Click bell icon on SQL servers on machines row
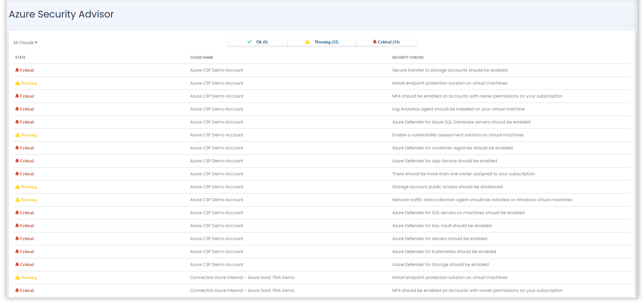Image resolution: width=644 pixels, height=306 pixels. [x=17, y=213]
